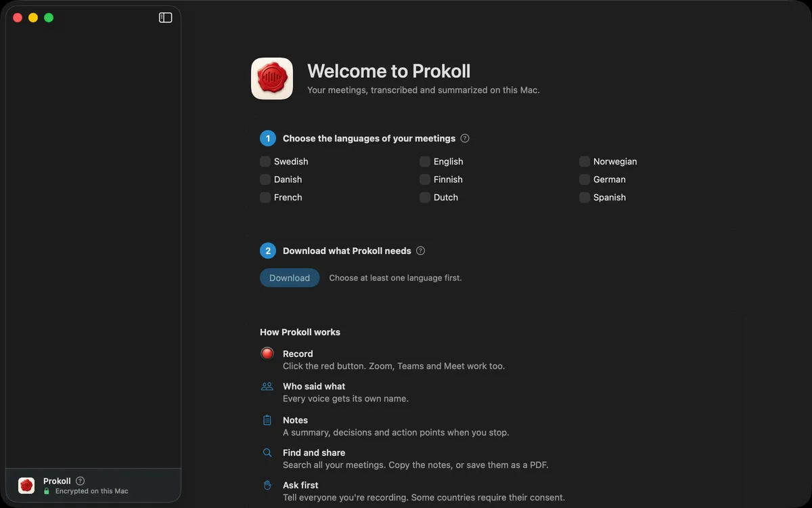
Task: Maximize the window with the green button
Action: 49,18
